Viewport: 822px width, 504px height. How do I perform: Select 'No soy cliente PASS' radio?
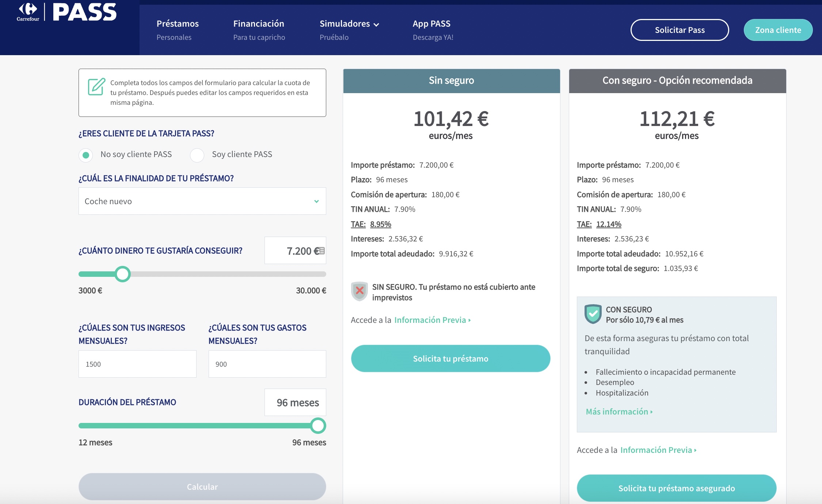pyautogui.click(x=86, y=155)
